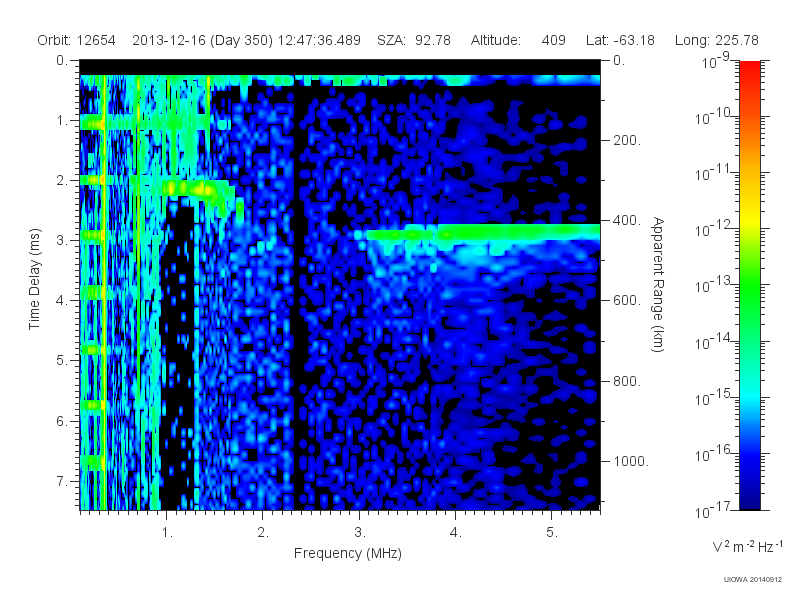
Task: Click the 'Orbit: 12654' header text
Action: pyautogui.click(x=77, y=40)
